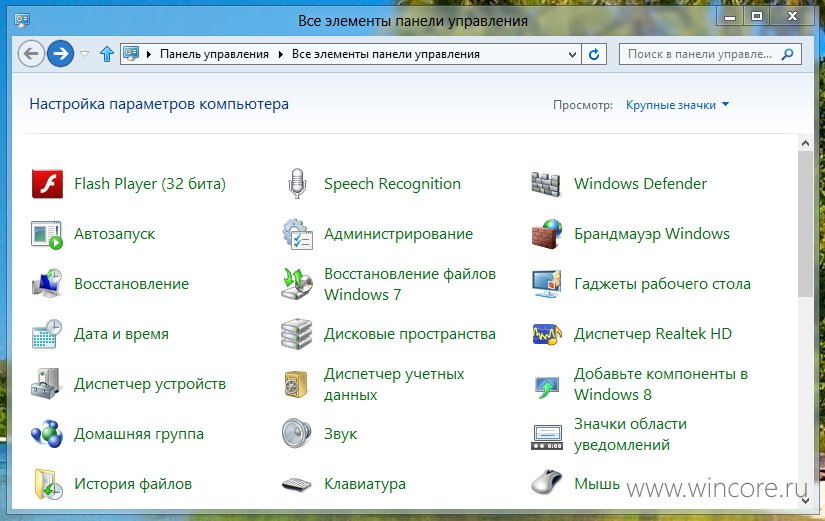Open the Брандмауэр Windows link
The width and height of the screenshot is (825, 521).
pos(652,234)
